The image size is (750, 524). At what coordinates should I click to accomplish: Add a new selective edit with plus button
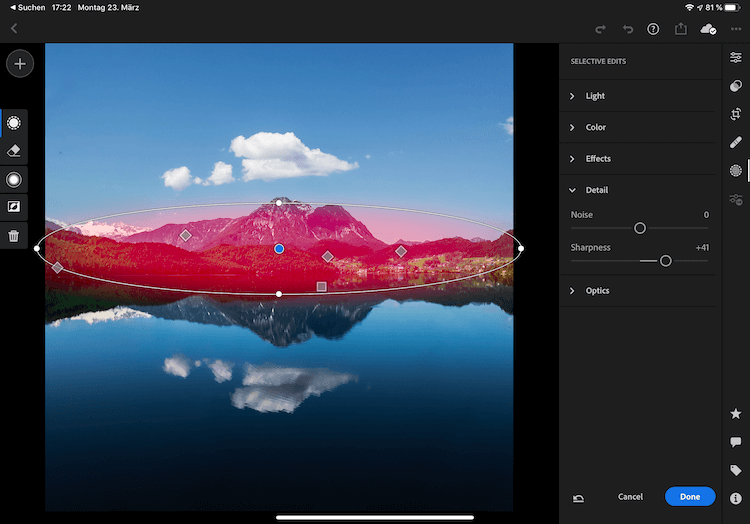click(20, 64)
